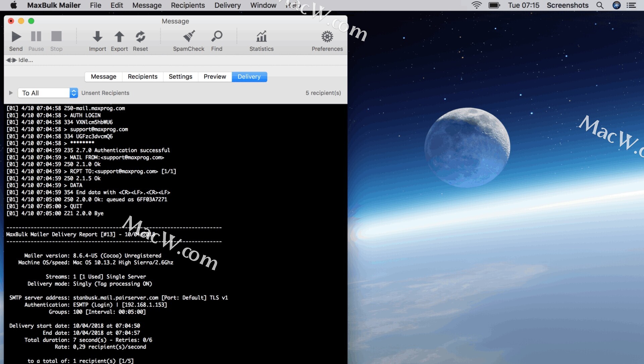Image resolution: width=644 pixels, height=364 pixels.
Task: Click the Wi-Fi icon in the menu bar
Action: (476, 5)
